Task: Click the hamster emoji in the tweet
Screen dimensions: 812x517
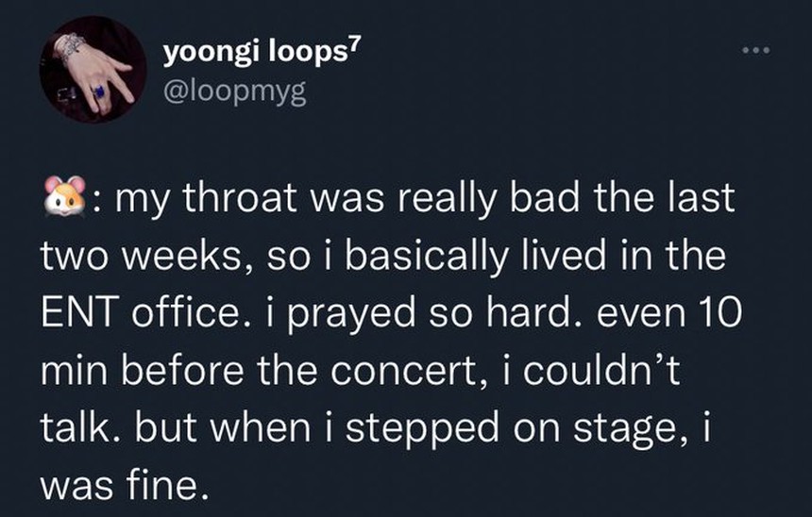Action: point(64,200)
